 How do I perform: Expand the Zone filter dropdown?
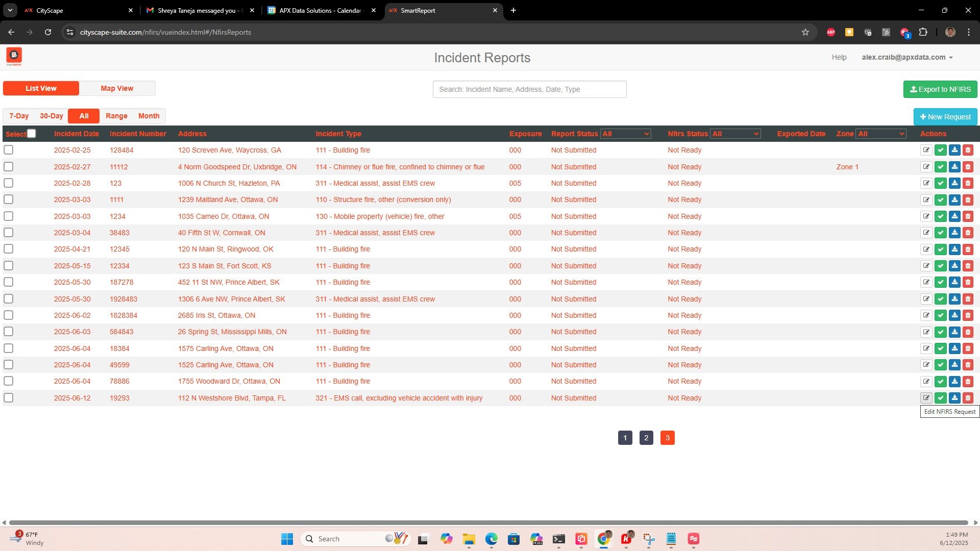881,134
